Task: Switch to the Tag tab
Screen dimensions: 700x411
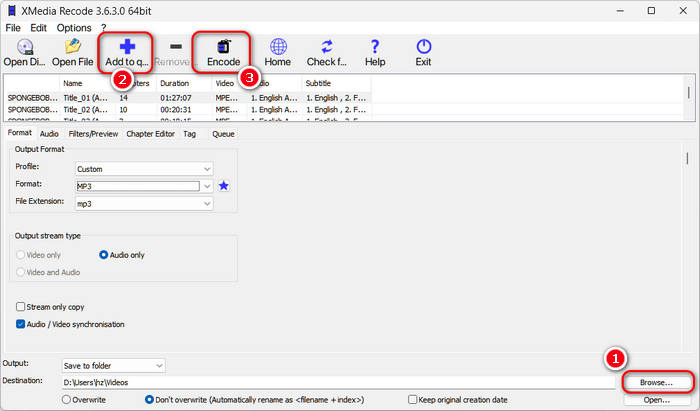Action: pyautogui.click(x=189, y=134)
